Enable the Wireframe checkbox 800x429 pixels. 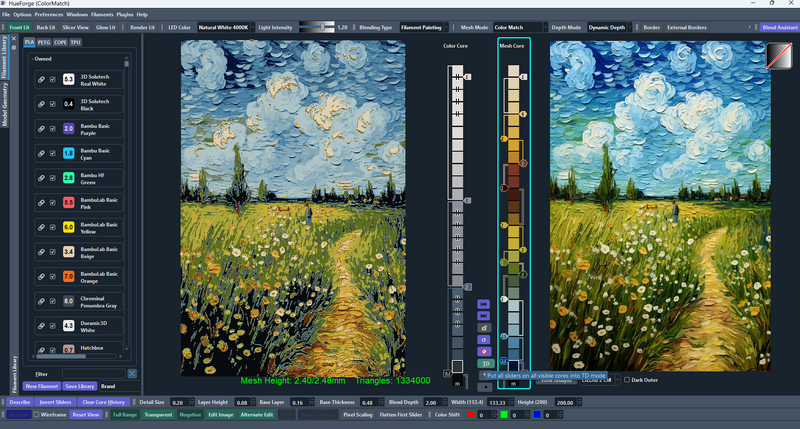coord(36,414)
